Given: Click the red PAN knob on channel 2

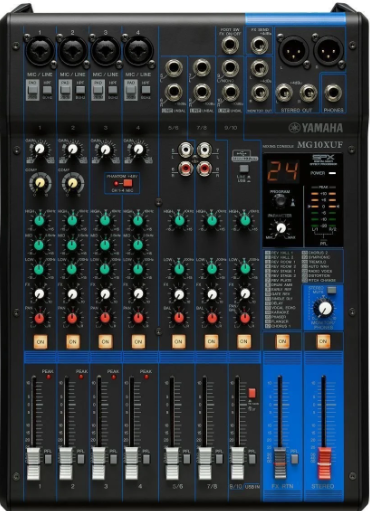Looking at the screenshot, I should point(72,318).
